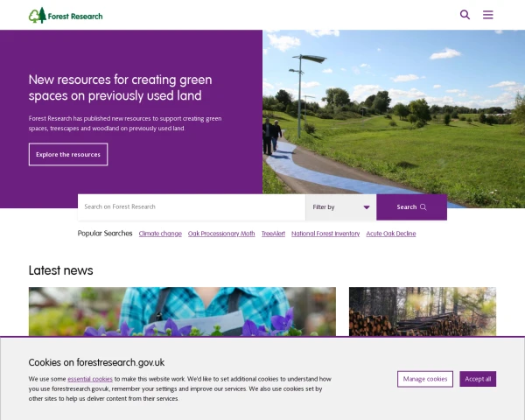Accept all cookies
The height and width of the screenshot is (420, 525).
tap(478, 379)
